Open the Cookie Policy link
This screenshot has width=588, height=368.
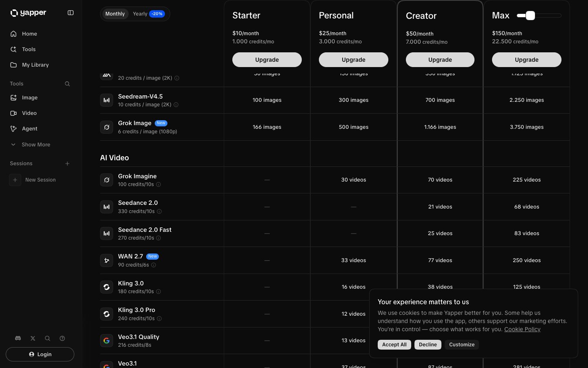point(522,329)
